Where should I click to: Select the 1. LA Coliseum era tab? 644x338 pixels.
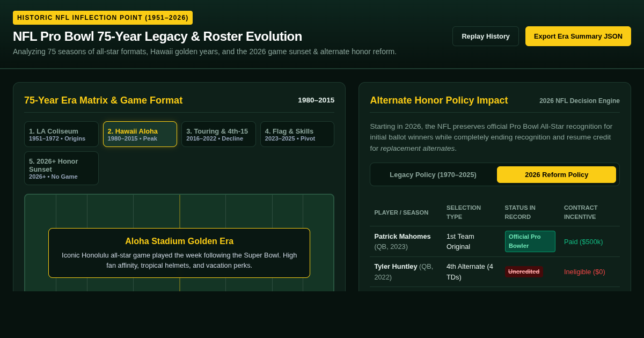pyautogui.click(x=61, y=134)
